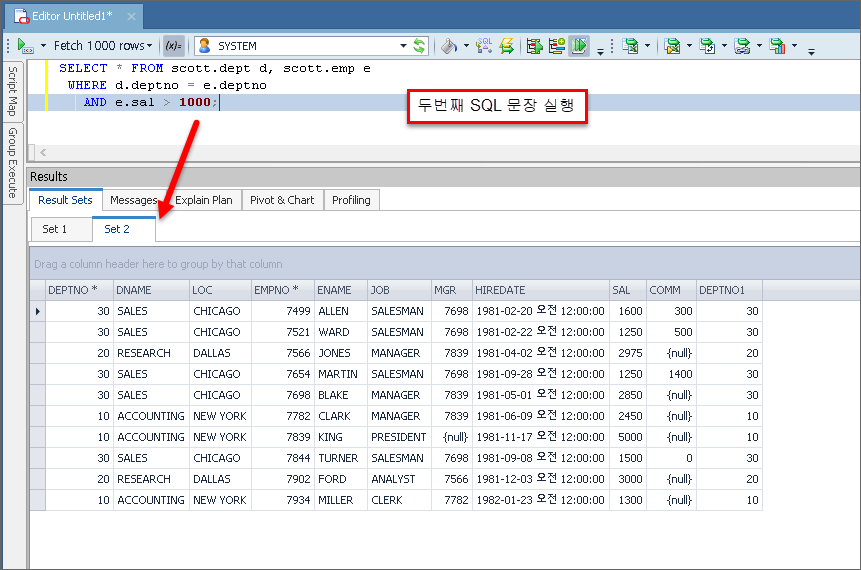Sort by the JOB column header
This screenshot has height=570, width=861.
click(x=399, y=290)
